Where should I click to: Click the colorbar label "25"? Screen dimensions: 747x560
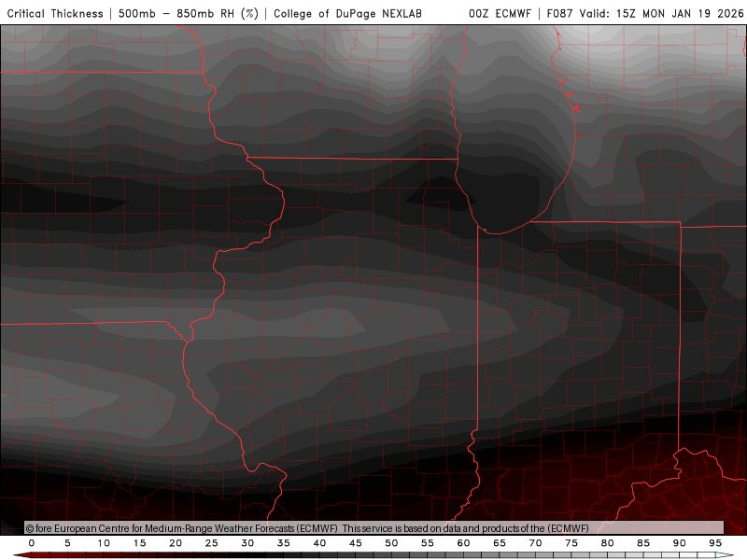click(x=212, y=543)
